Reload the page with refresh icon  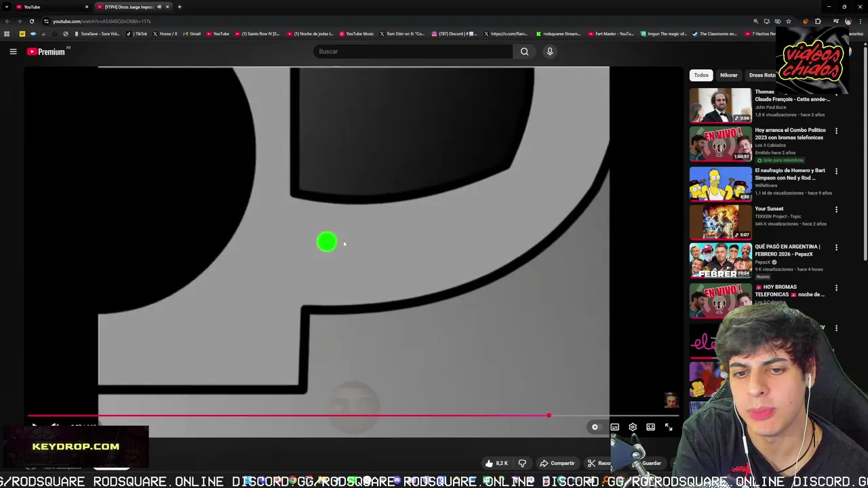click(32, 22)
